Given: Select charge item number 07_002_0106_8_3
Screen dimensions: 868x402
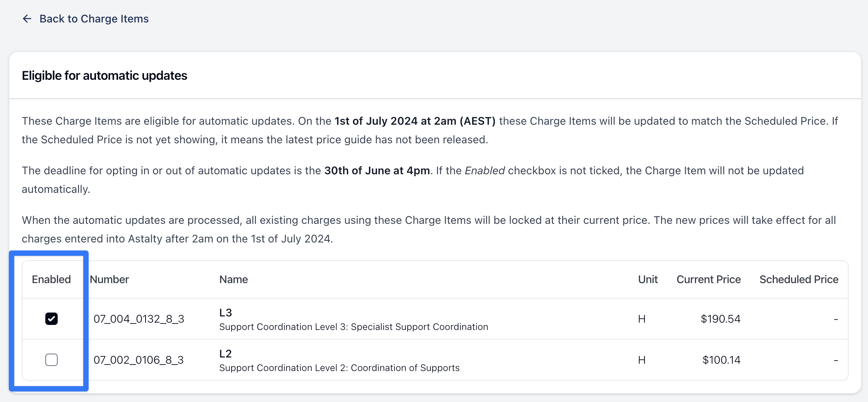Looking at the screenshot, I should [139, 360].
